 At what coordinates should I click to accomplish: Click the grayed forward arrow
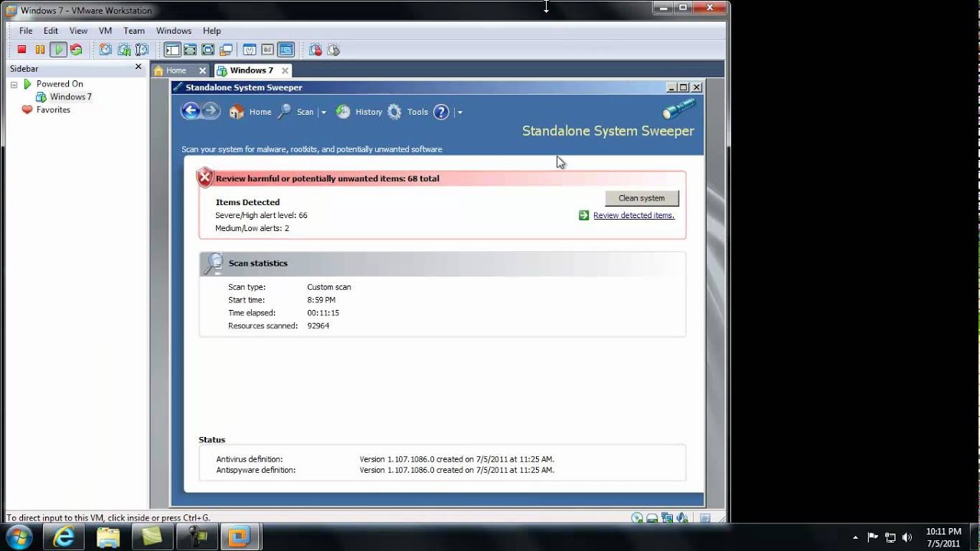pos(211,112)
